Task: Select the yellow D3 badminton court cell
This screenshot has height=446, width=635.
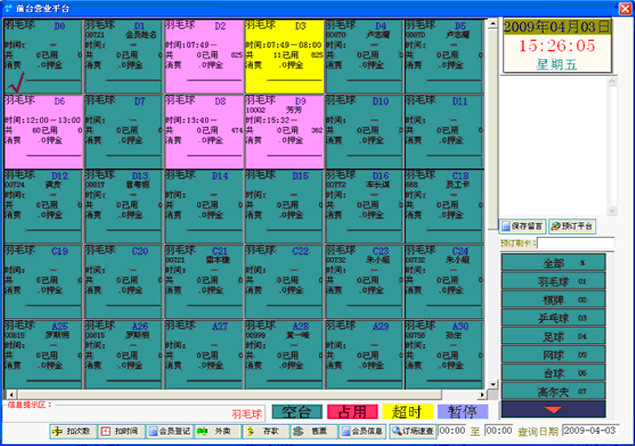Action: pyautogui.click(x=282, y=55)
